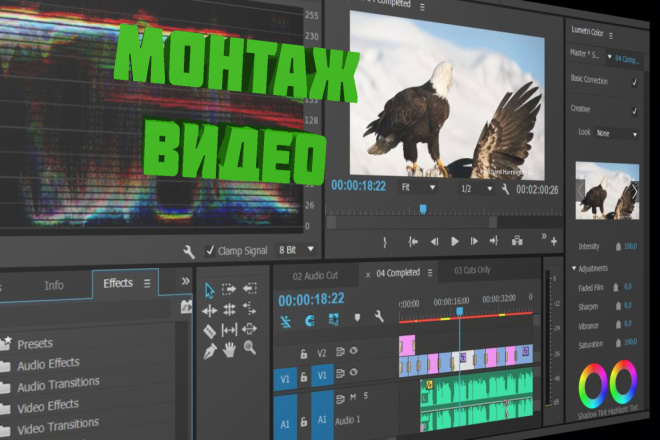Toggle track output eye for V1

(x=354, y=372)
